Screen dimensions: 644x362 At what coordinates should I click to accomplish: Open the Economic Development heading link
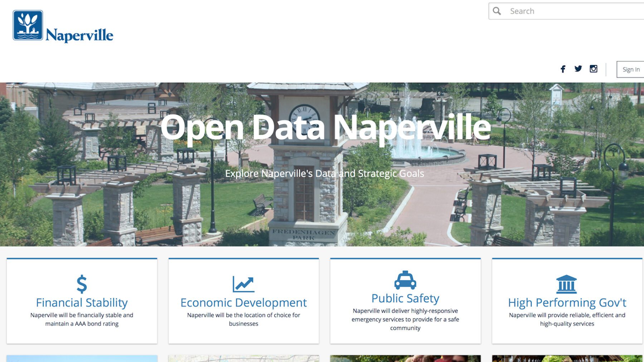coord(244,303)
